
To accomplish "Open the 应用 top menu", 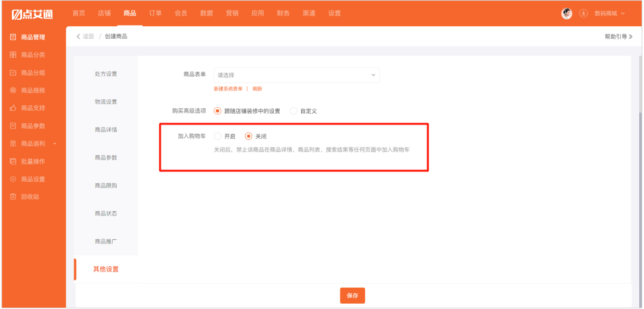I will (258, 13).
